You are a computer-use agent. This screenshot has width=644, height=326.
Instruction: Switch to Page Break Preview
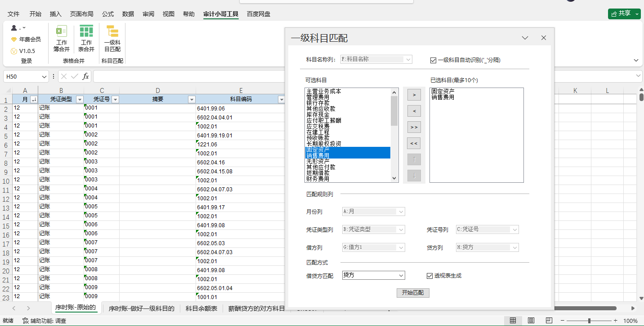549,321
